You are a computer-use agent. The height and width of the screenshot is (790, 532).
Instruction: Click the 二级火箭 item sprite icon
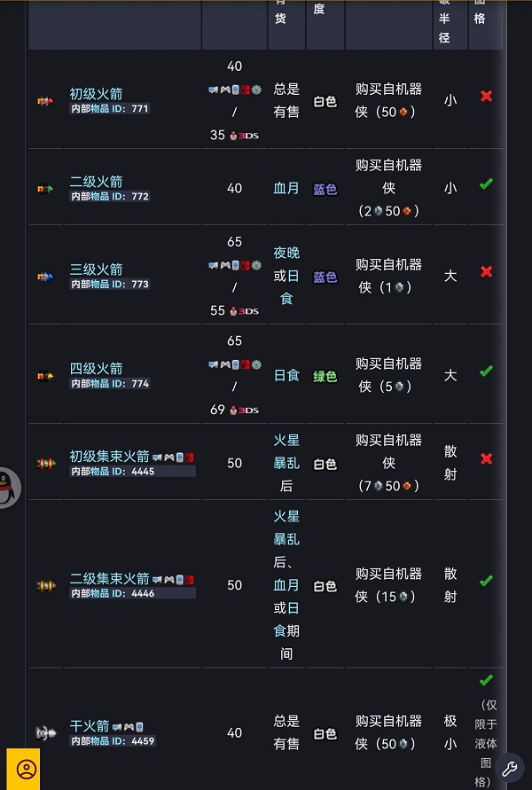click(x=45, y=188)
